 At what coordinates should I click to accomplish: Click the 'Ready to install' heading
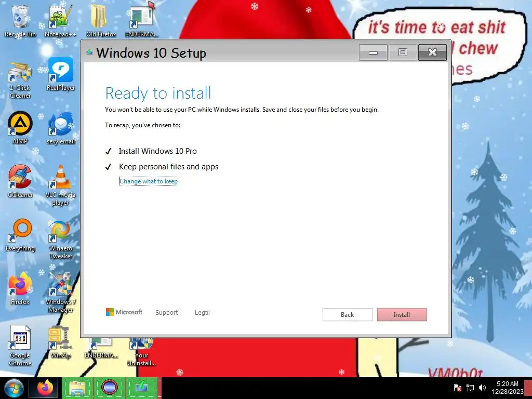[x=158, y=93]
